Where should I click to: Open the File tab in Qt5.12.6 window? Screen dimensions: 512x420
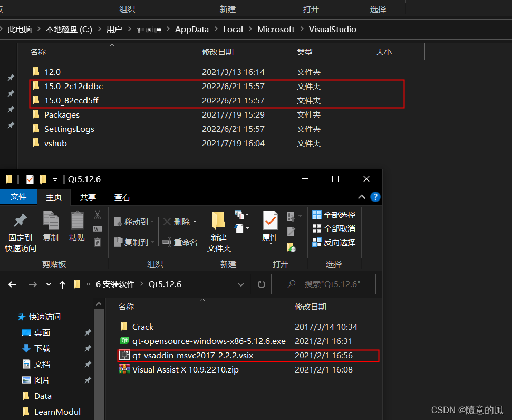point(18,197)
